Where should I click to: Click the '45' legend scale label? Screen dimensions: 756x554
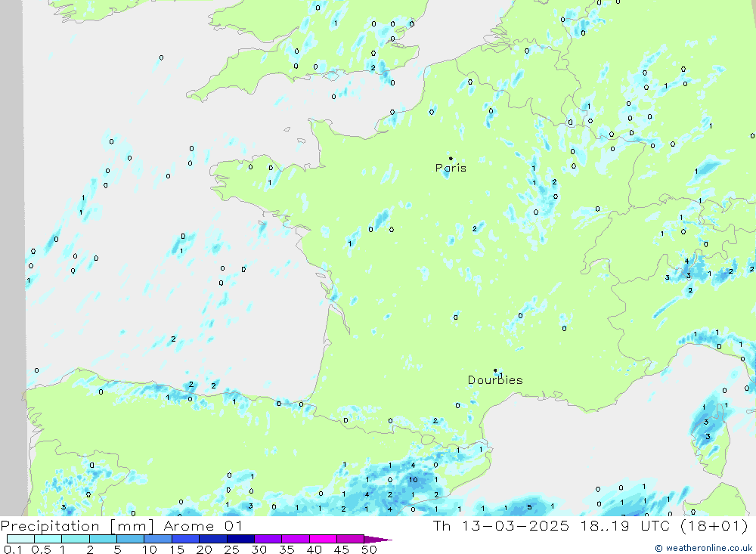tap(342, 549)
